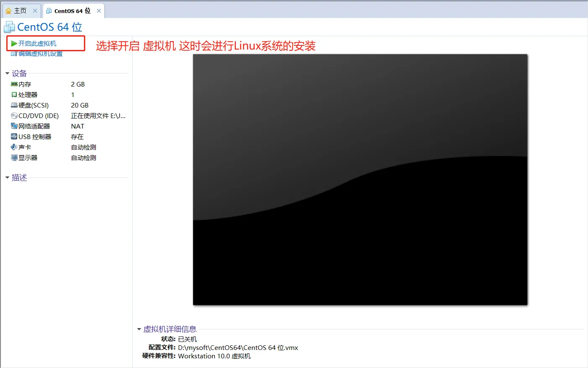
Task: Select the network adapter (网络适配器) icon
Action: (x=14, y=126)
